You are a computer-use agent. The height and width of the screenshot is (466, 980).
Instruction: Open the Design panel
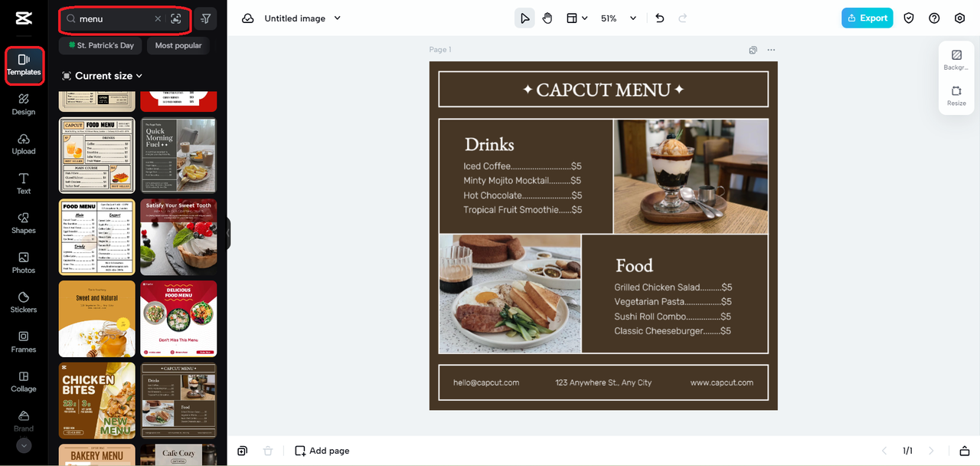pos(24,104)
